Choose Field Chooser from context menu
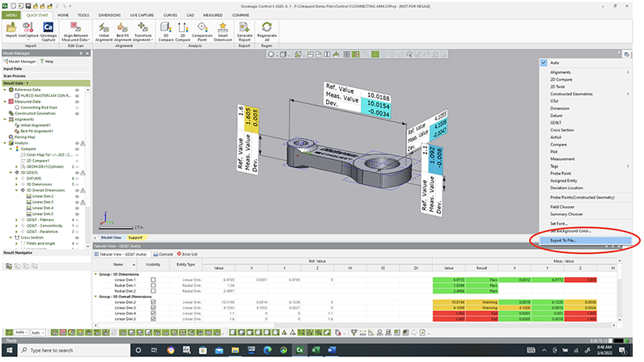This screenshot has height=362, width=644. (562, 207)
